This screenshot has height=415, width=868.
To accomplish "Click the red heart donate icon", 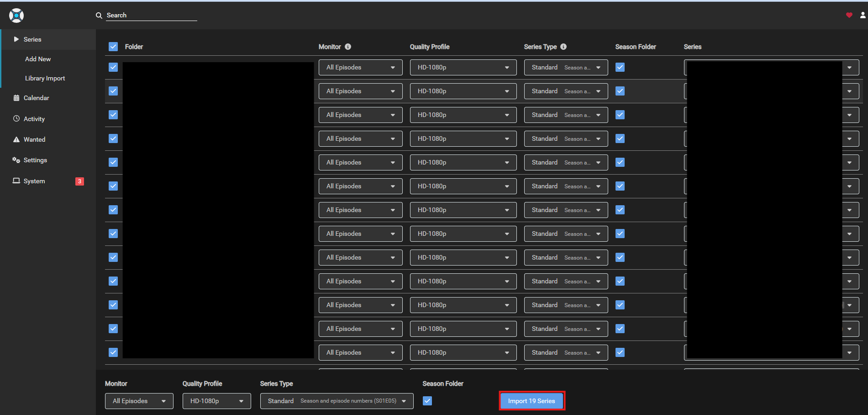I will click(x=849, y=15).
